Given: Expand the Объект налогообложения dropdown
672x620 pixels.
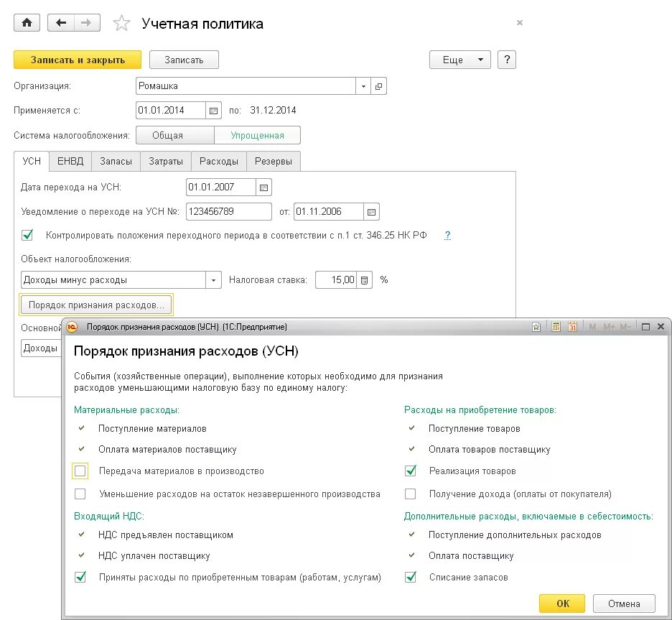Looking at the screenshot, I should click(x=213, y=280).
